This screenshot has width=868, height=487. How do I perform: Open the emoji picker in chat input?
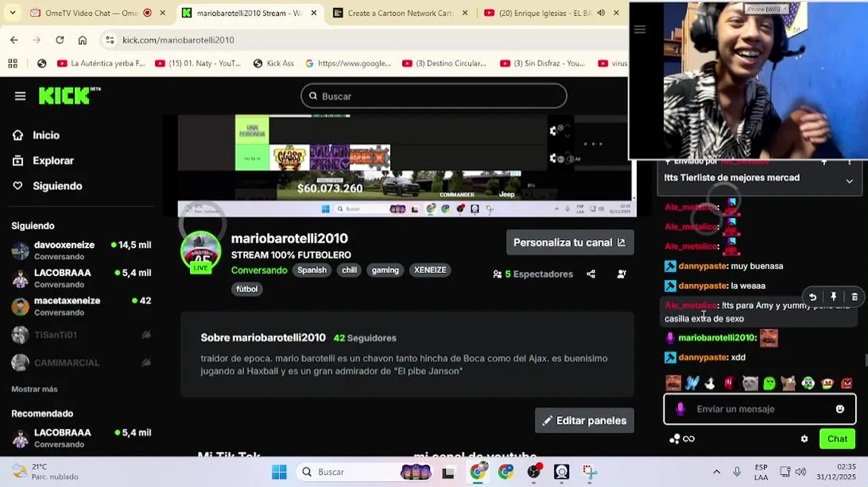[x=840, y=409]
